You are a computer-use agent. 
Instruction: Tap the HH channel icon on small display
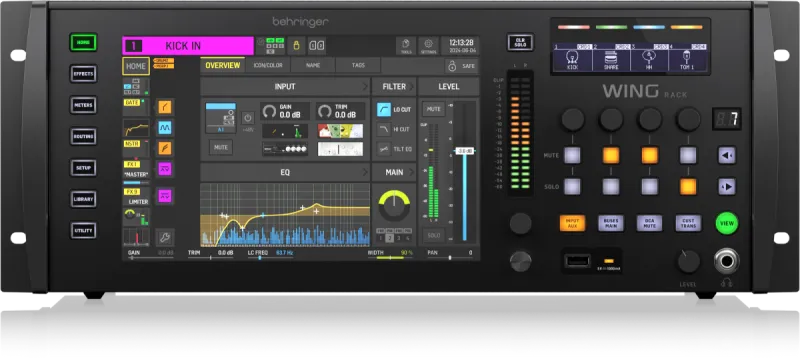pyautogui.click(x=649, y=58)
